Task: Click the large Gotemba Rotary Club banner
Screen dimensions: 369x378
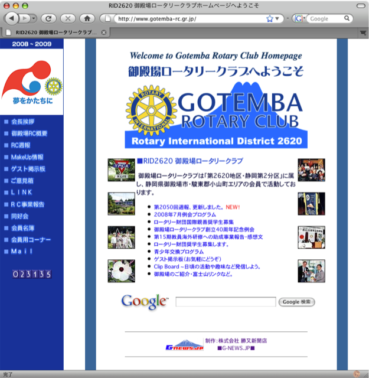Action: pyautogui.click(x=216, y=115)
